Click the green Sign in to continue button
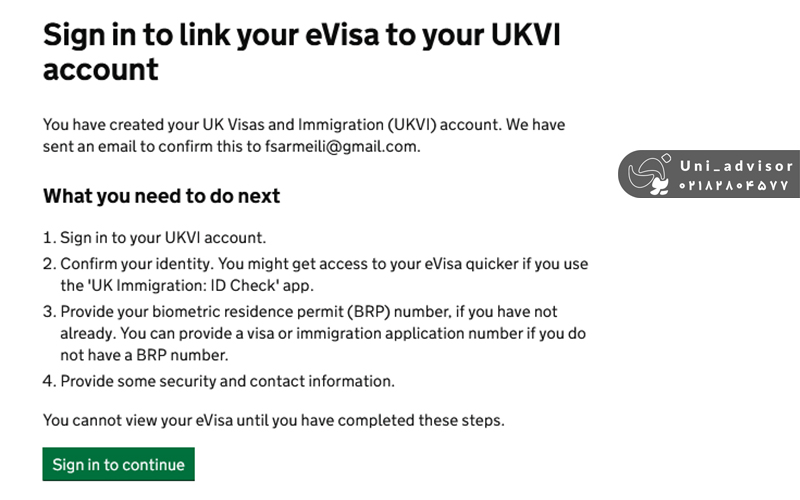800x500 pixels. (x=118, y=465)
